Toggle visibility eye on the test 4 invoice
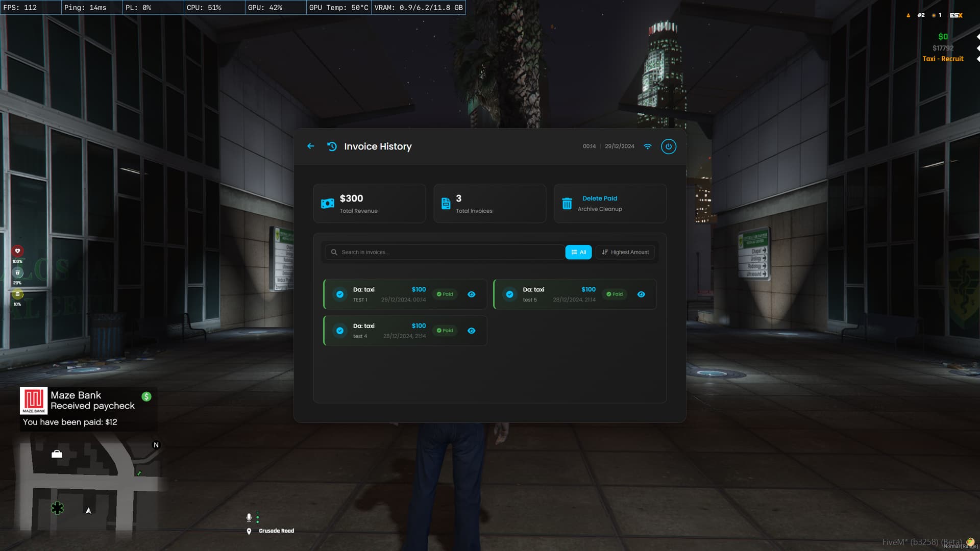This screenshot has height=551, width=980. 471,331
